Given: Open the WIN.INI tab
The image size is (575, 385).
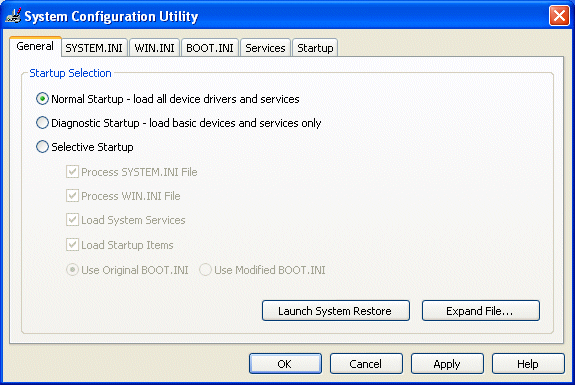Looking at the screenshot, I should point(154,48).
